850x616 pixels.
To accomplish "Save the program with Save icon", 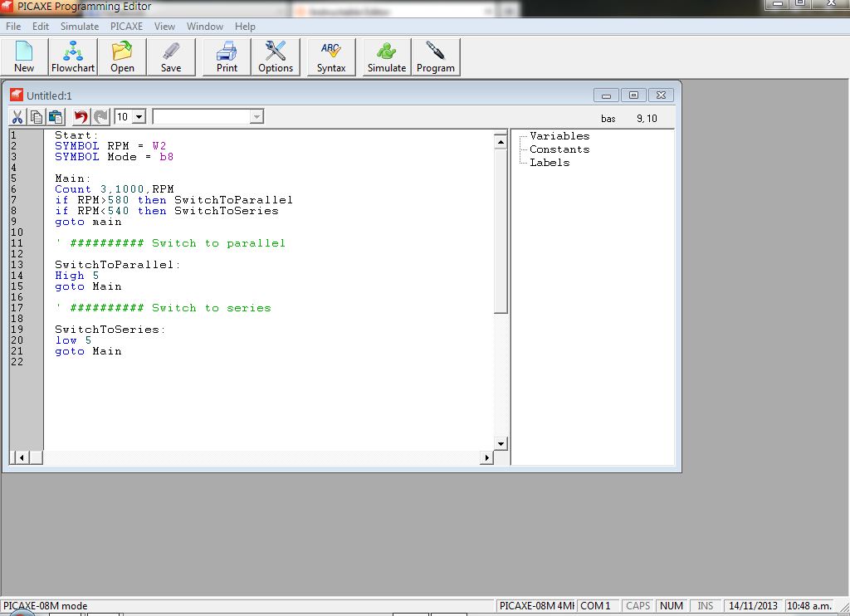I will pos(171,57).
